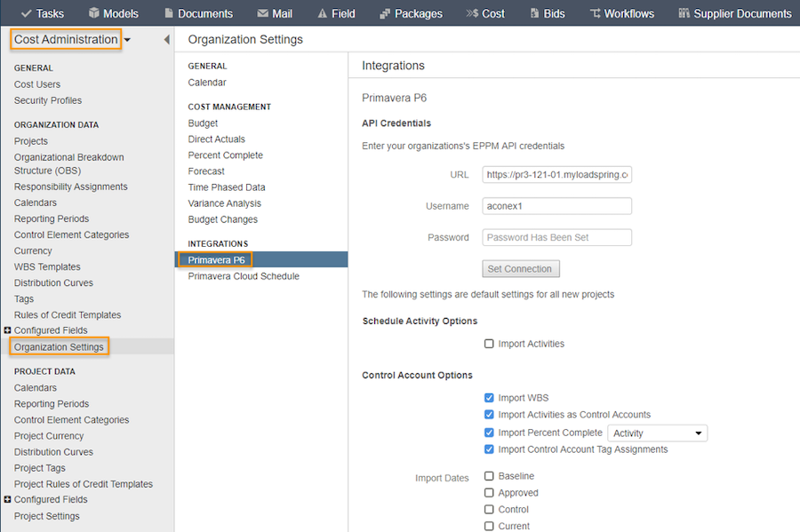The width and height of the screenshot is (800, 532).
Task: Open the Cost menu
Action: click(485, 13)
